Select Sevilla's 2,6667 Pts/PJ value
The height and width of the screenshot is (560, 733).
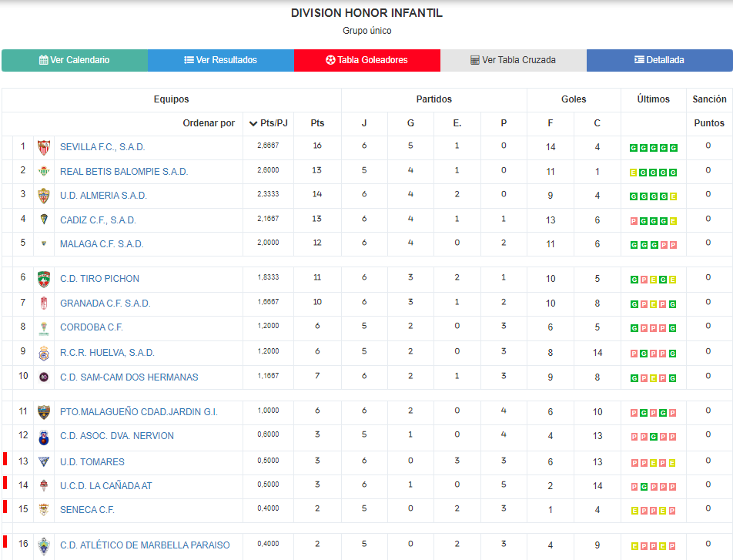(268, 146)
